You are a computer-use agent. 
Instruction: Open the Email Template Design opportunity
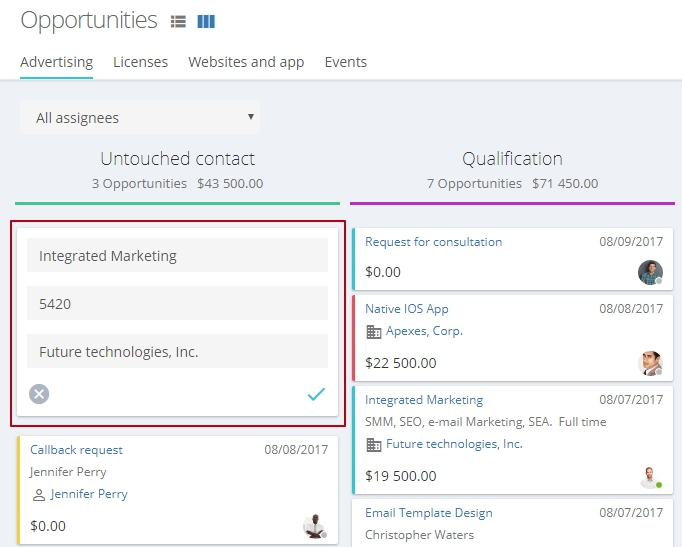(429, 513)
